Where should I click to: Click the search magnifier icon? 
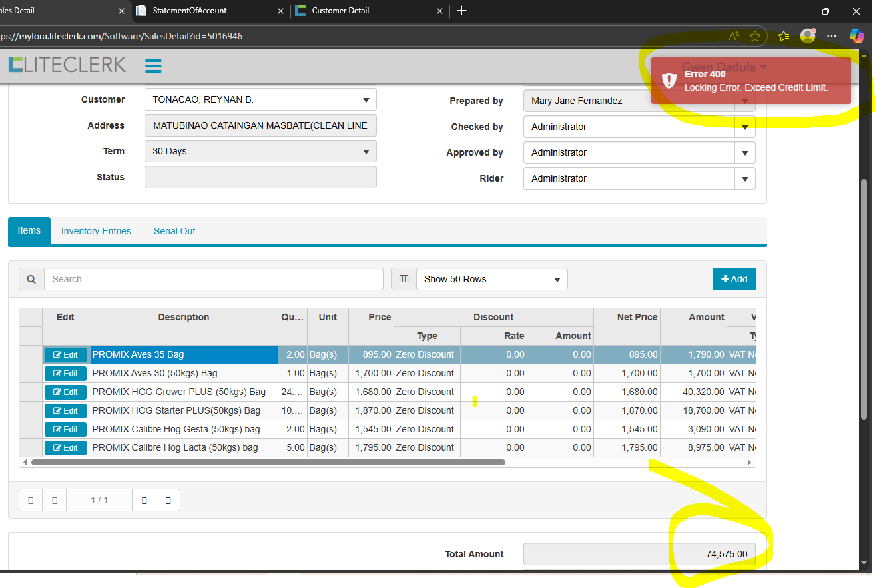click(31, 279)
